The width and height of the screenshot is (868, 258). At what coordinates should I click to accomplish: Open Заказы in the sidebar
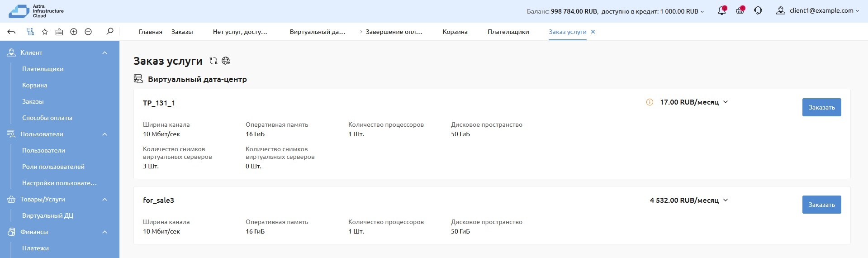(33, 101)
